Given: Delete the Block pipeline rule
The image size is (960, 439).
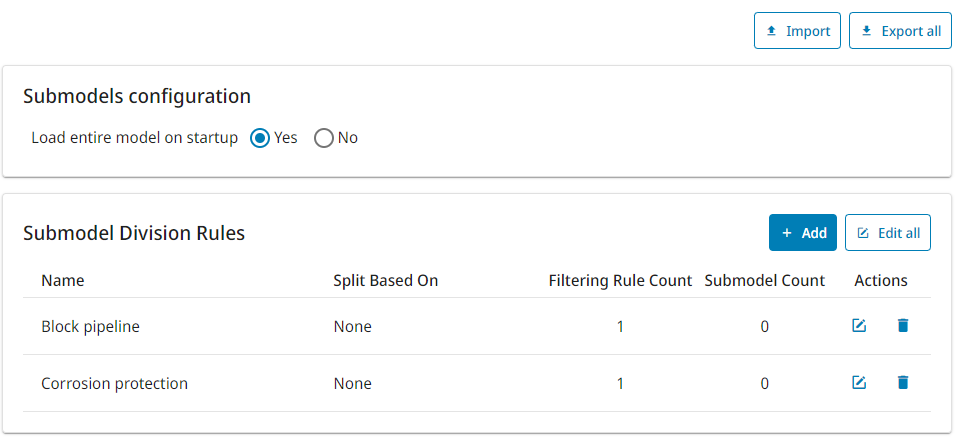Looking at the screenshot, I should (902, 326).
